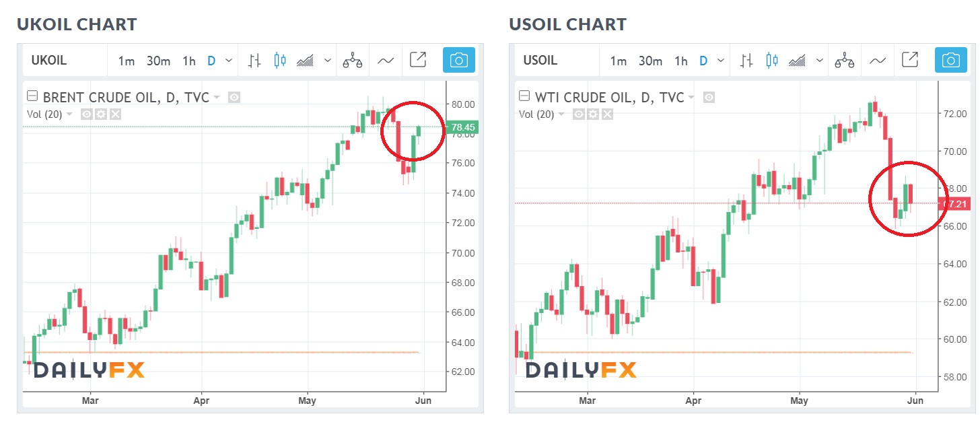Remove Vol indicator on USOIL chart
This screenshot has height=447, width=980.
[607, 114]
